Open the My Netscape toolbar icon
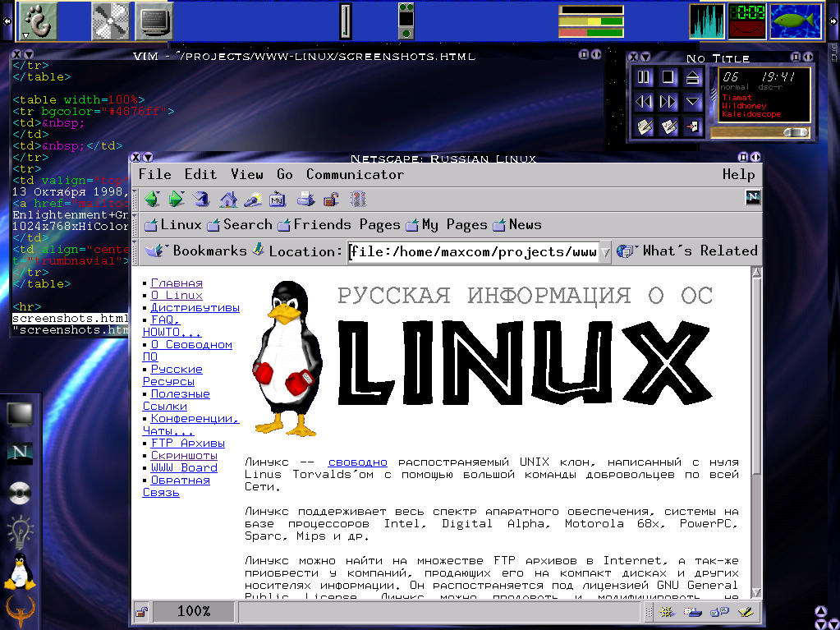840x630 pixels. [x=277, y=200]
